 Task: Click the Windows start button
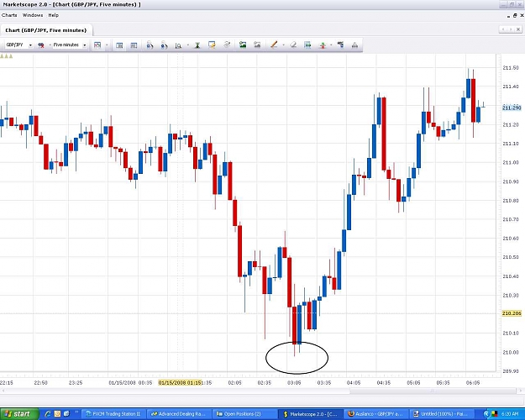(18, 414)
